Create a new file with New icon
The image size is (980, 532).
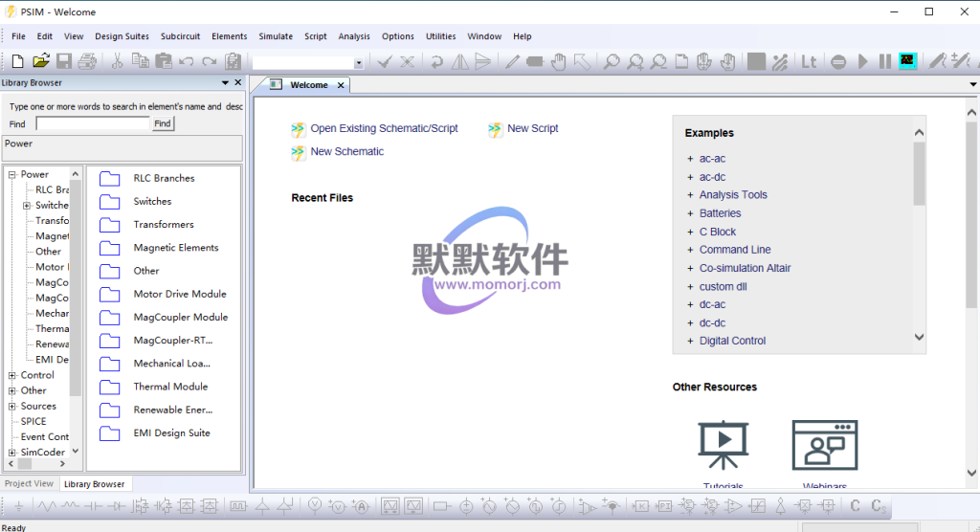pyautogui.click(x=17, y=61)
